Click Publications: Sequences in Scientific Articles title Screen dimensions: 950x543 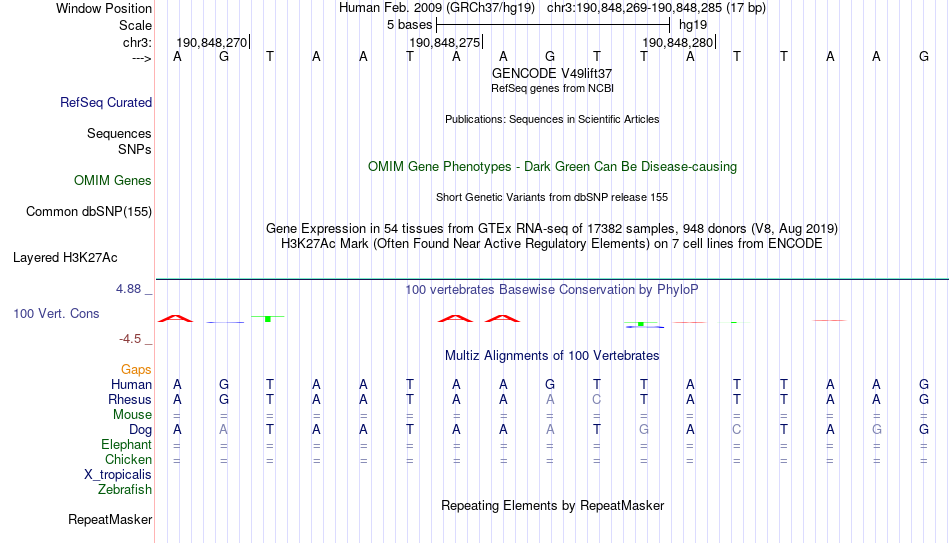pos(552,119)
